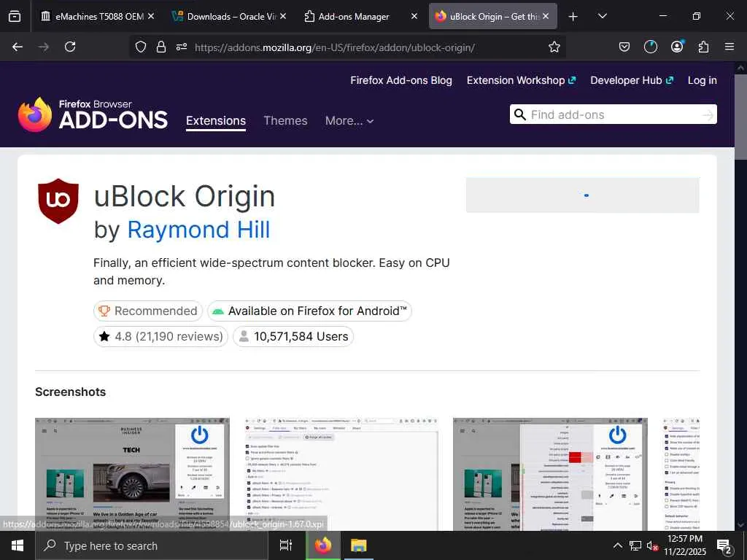Bookmark this page with the star

[x=554, y=47]
